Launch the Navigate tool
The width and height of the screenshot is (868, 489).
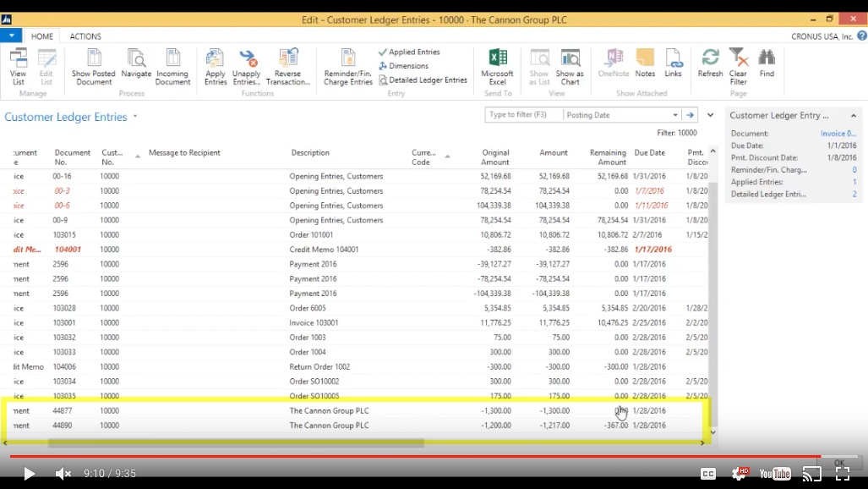[136, 63]
